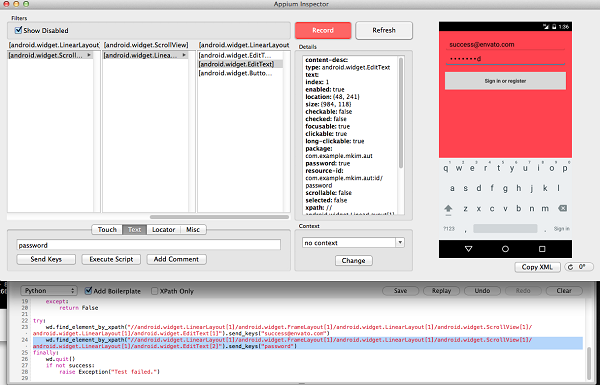Screen dimensions: 600x385
Task: Click the 'raise Exception' code line
Action: coord(109,372)
